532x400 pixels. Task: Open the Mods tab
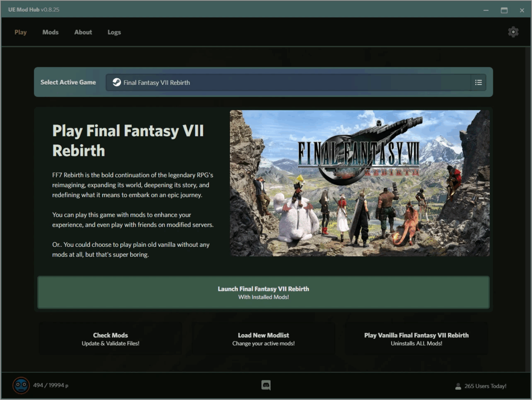point(50,32)
